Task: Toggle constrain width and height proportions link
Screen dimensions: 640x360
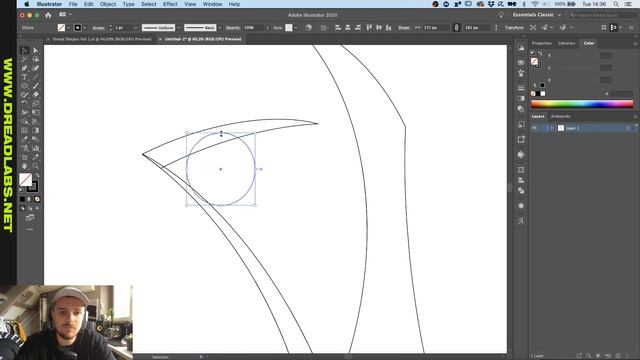Action: tap(456, 28)
